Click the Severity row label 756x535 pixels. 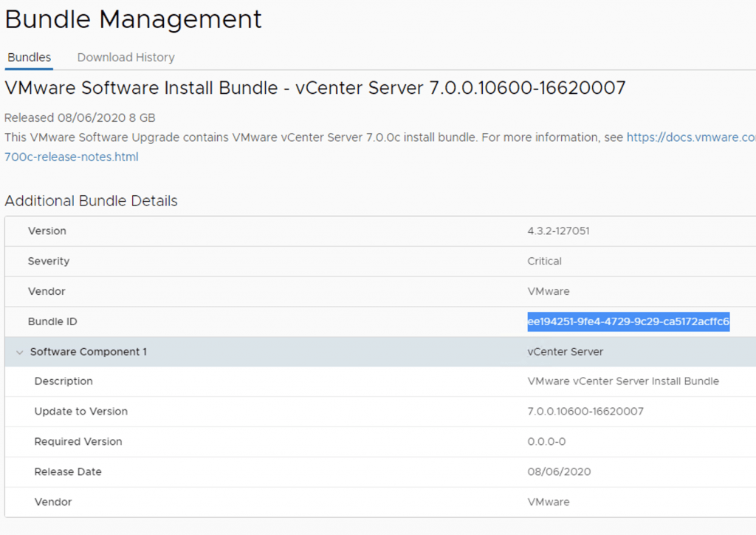[x=49, y=261]
